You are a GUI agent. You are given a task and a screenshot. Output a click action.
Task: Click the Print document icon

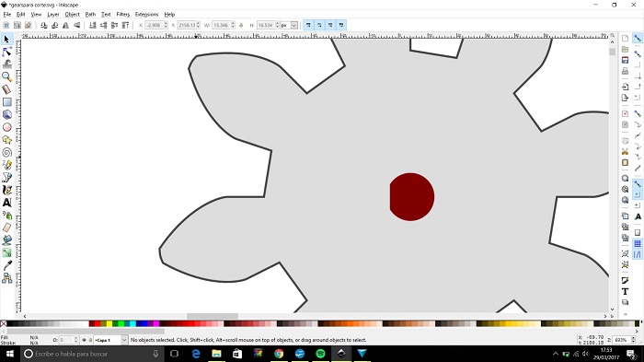625,71
